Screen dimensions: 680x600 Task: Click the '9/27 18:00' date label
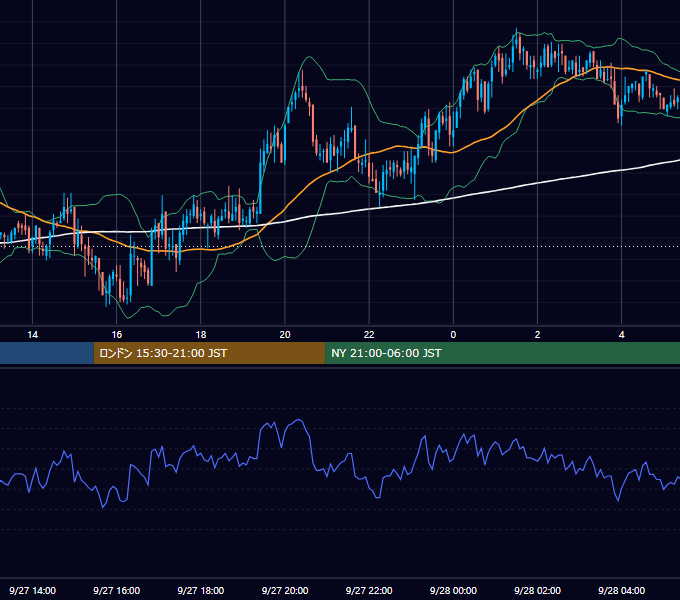point(201,590)
